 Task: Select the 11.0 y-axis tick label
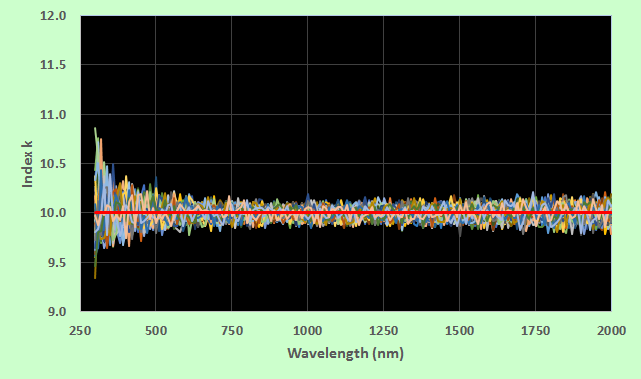(53, 114)
